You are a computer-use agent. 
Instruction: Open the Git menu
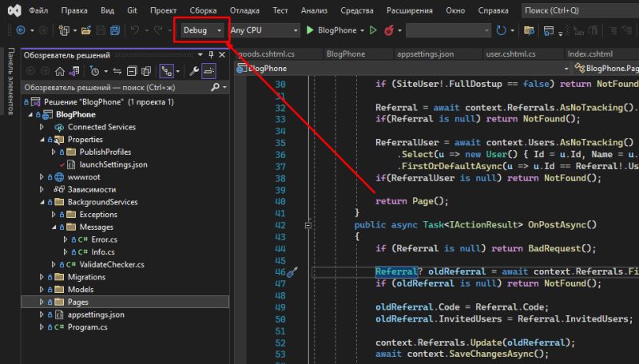tap(132, 10)
